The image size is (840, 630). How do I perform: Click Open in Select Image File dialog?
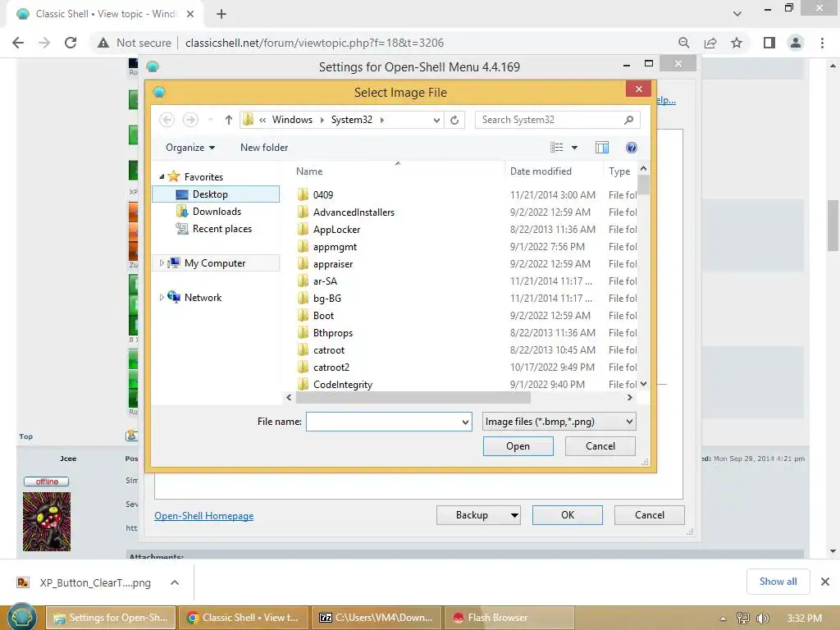518,446
